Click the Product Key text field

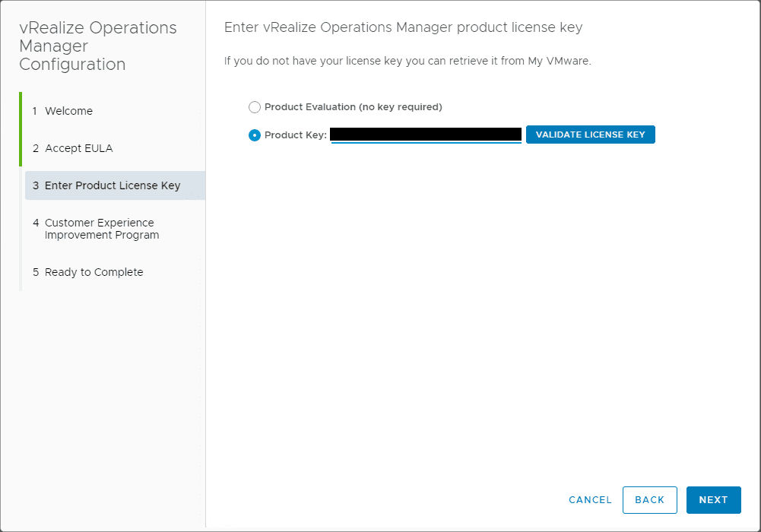[426, 135]
